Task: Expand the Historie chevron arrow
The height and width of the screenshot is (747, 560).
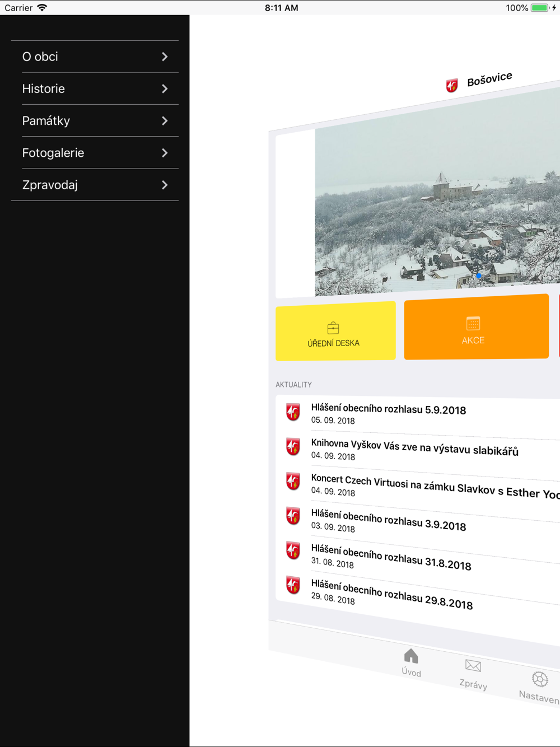Action: click(165, 88)
